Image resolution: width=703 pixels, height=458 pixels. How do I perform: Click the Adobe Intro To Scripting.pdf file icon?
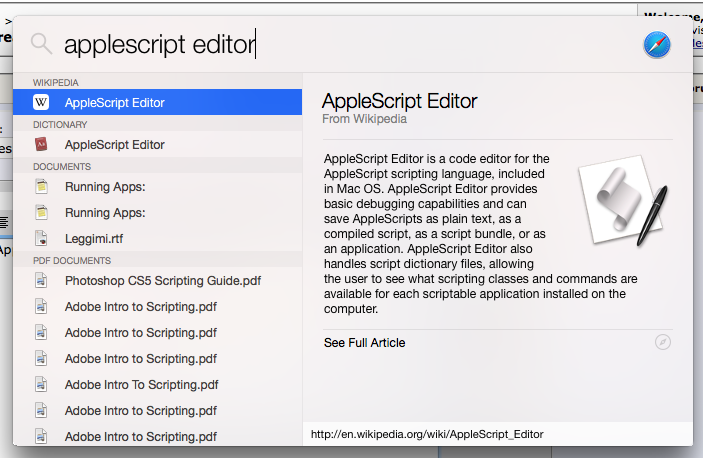pos(41,385)
